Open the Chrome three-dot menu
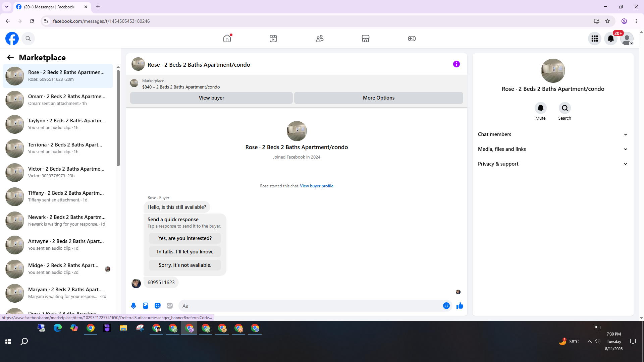The image size is (644, 362). (x=636, y=21)
